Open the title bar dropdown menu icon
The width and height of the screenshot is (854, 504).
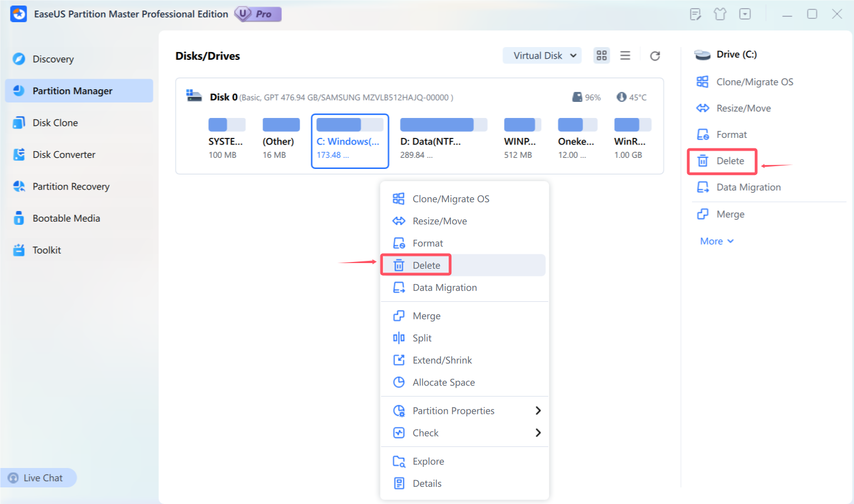point(745,14)
